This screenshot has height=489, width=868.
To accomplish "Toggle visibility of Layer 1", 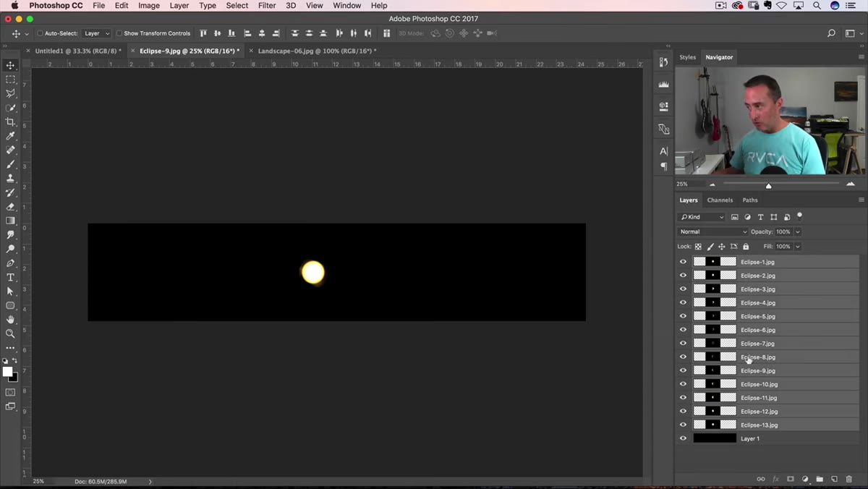I will click(x=683, y=438).
